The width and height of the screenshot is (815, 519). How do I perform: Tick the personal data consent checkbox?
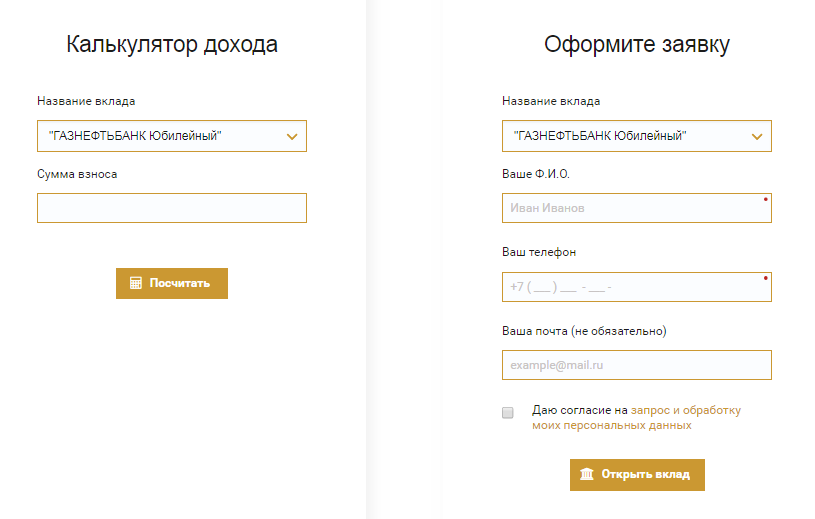click(x=508, y=412)
